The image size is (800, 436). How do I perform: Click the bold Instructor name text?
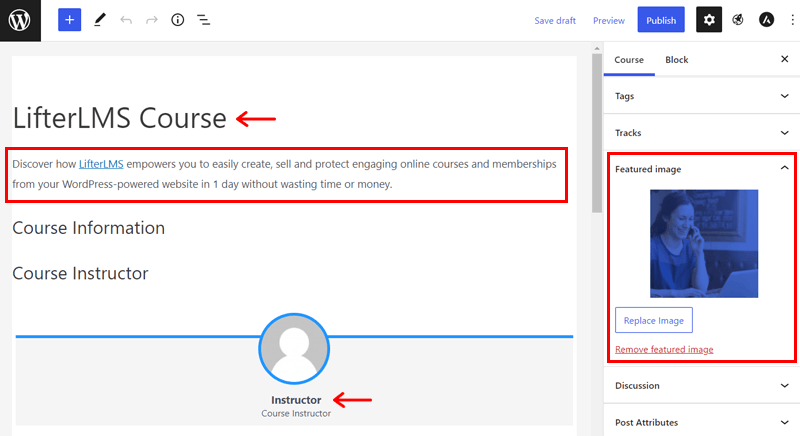coord(296,400)
